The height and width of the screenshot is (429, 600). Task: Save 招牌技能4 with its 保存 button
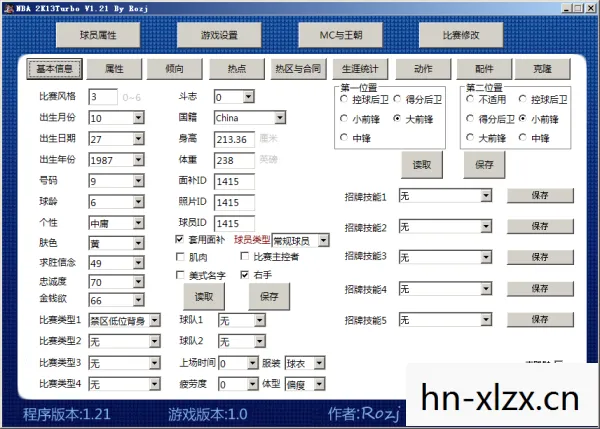(x=540, y=289)
